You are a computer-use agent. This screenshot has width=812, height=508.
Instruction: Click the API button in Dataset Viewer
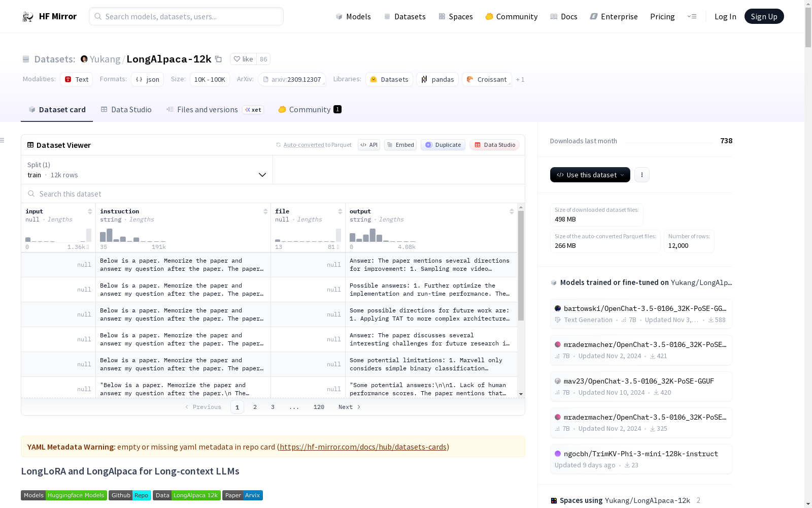369,145
